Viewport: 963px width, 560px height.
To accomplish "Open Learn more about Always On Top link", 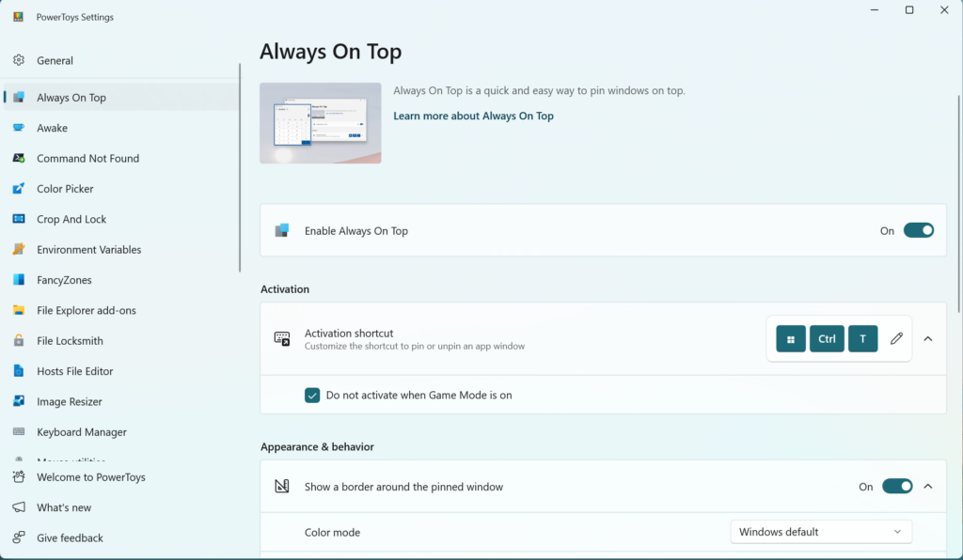I will pos(473,117).
